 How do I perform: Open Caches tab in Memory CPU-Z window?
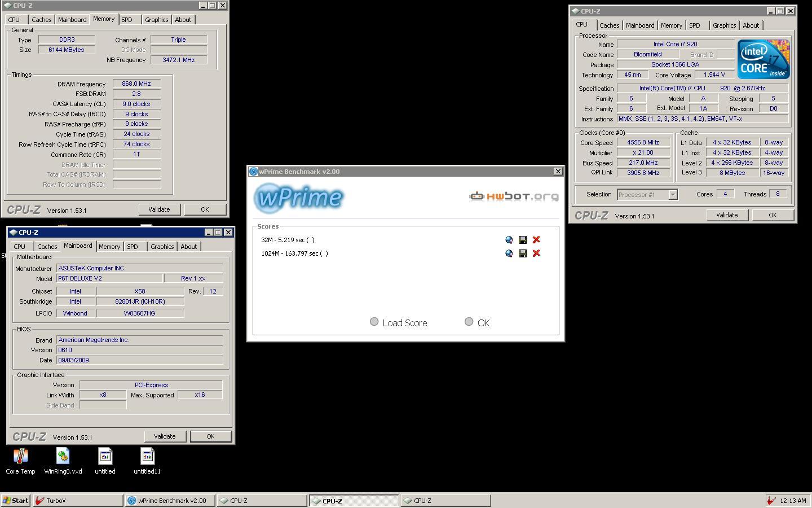[41, 20]
